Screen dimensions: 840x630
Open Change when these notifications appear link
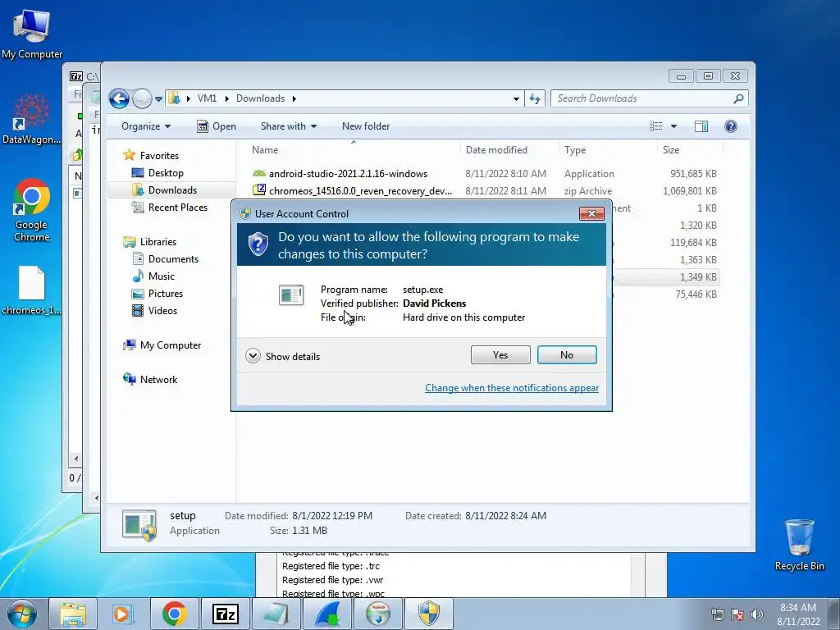tap(512, 388)
